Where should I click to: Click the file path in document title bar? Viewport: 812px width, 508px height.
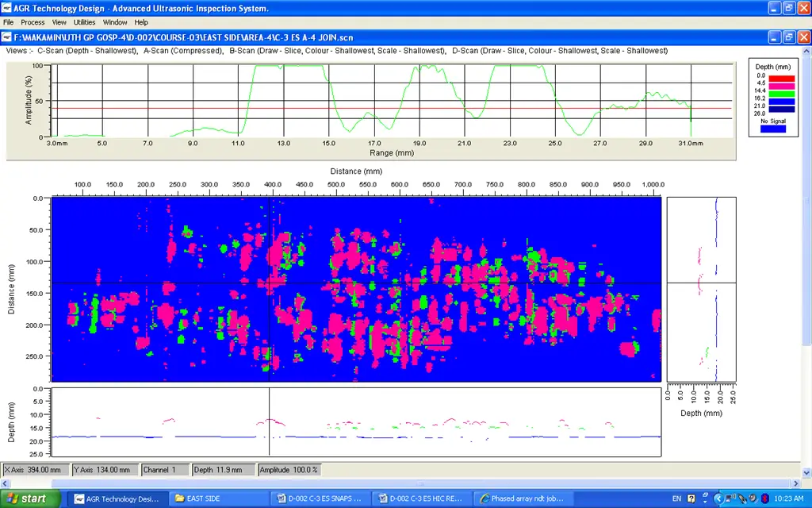[183, 37]
